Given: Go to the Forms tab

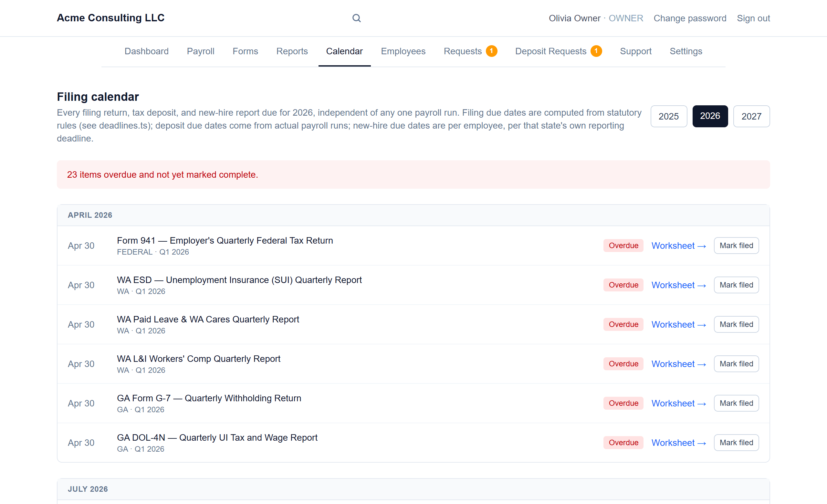Looking at the screenshot, I should click(245, 51).
